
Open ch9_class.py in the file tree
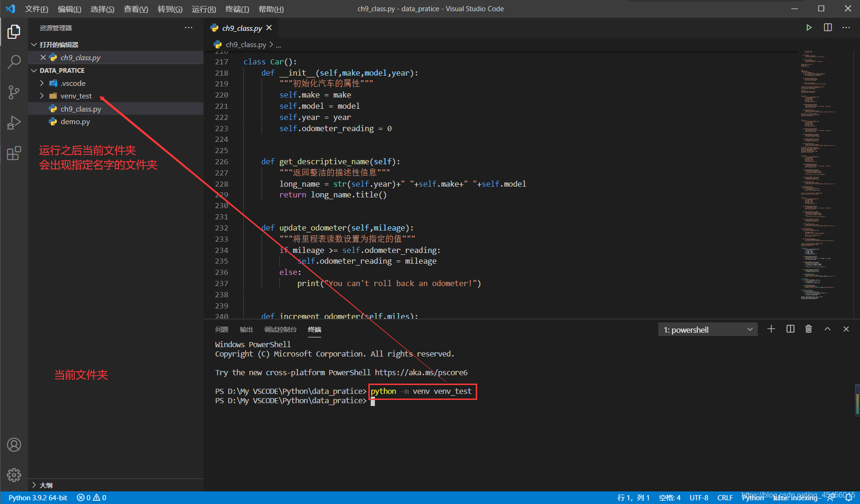point(116,109)
